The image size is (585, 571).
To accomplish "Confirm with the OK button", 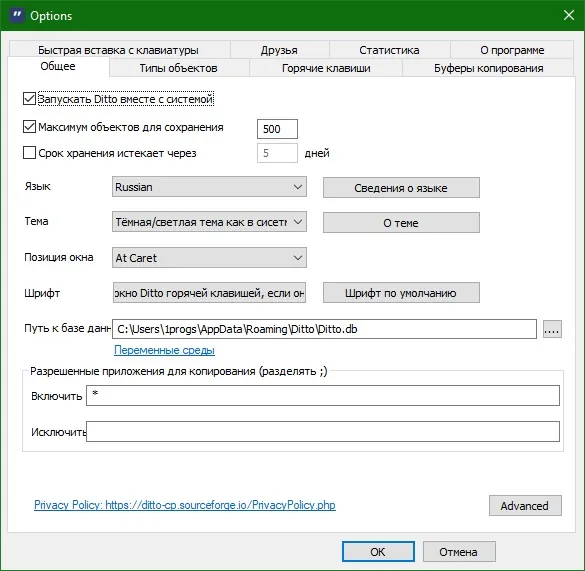I will click(378, 552).
